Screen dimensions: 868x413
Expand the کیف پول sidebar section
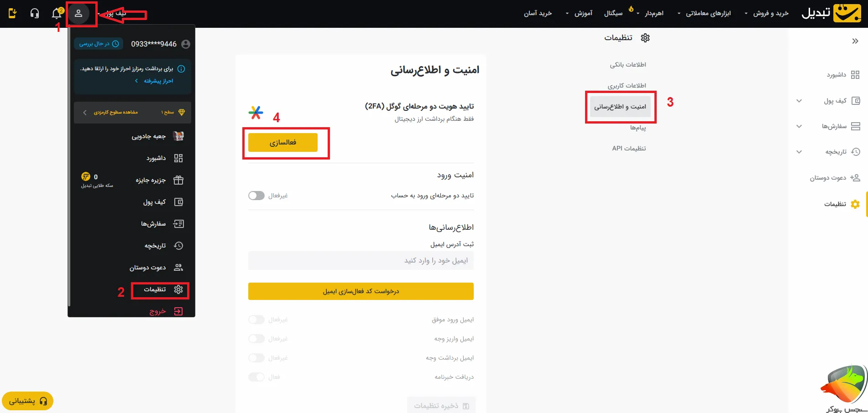point(799,101)
